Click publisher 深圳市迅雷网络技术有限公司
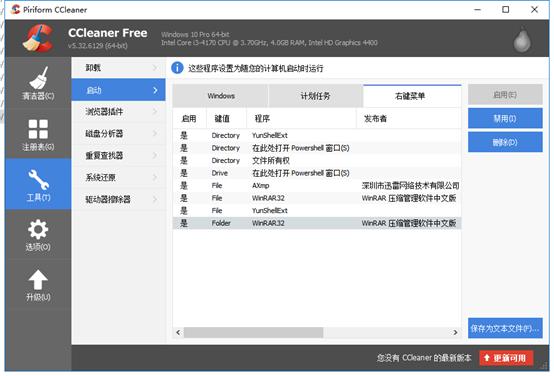Viewport: 554px width, 376px height. pos(410,186)
